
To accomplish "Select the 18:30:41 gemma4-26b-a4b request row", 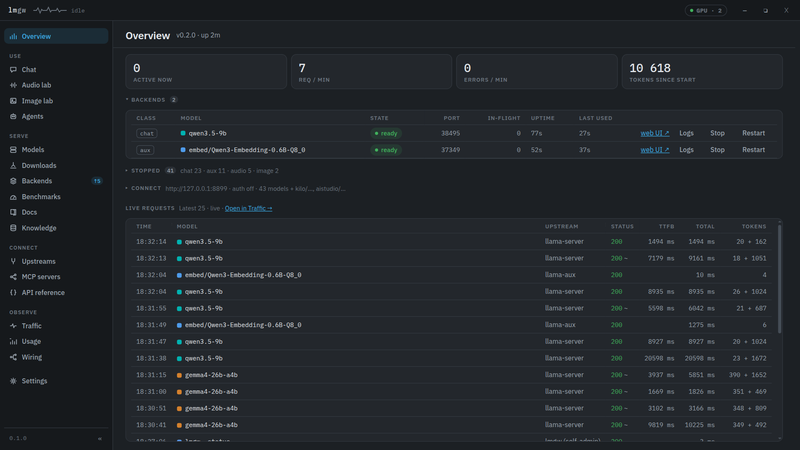I will click(x=452, y=425).
